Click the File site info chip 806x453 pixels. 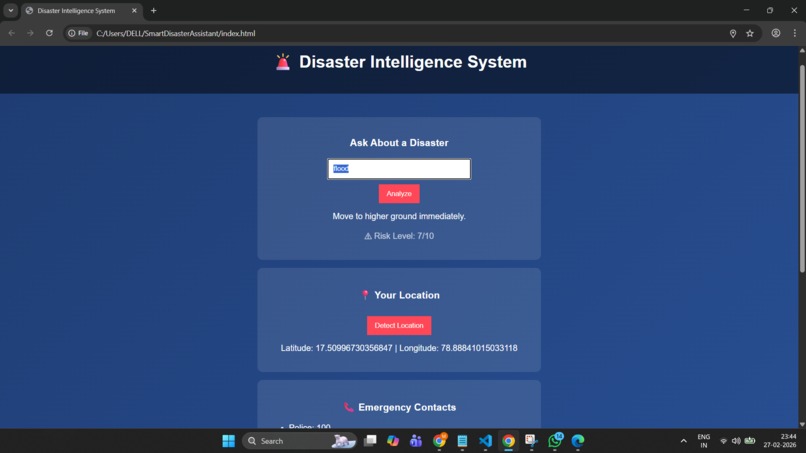point(78,33)
